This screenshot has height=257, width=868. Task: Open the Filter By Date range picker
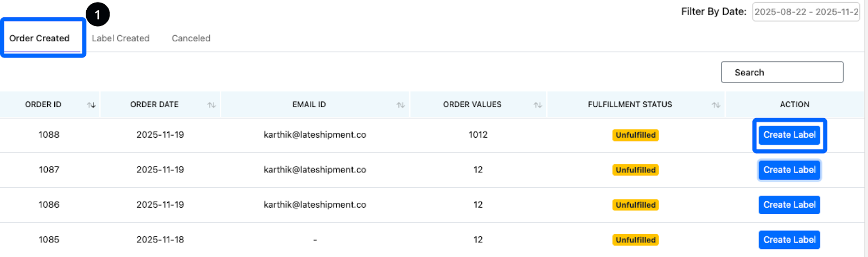pyautogui.click(x=806, y=12)
